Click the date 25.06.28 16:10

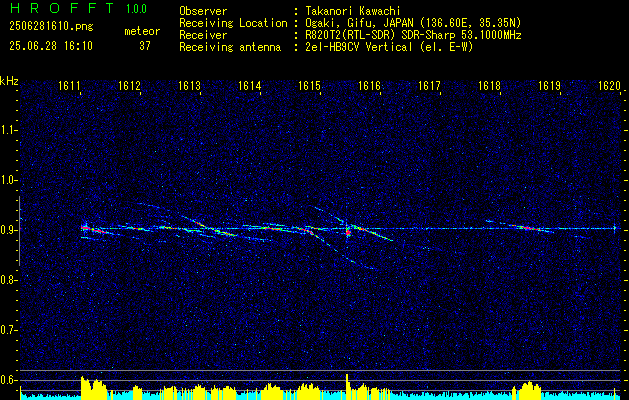pyautogui.click(x=51, y=46)
